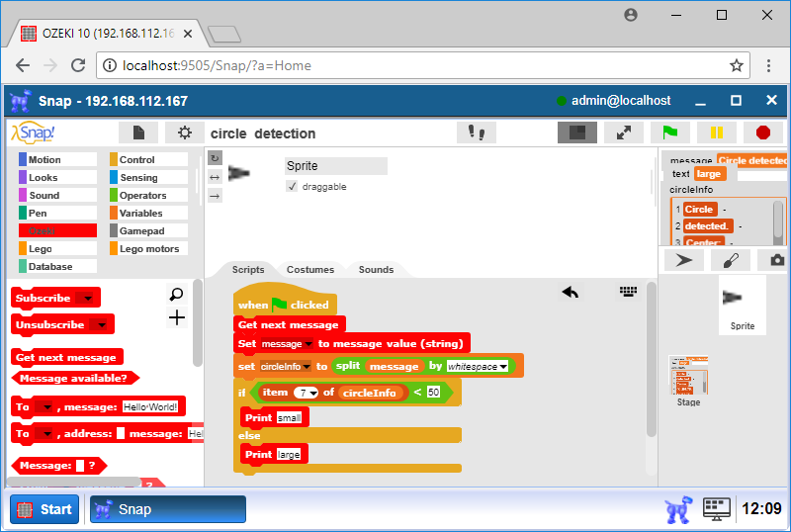
Task: Pause all scripts with pause button
Action: 716,133
